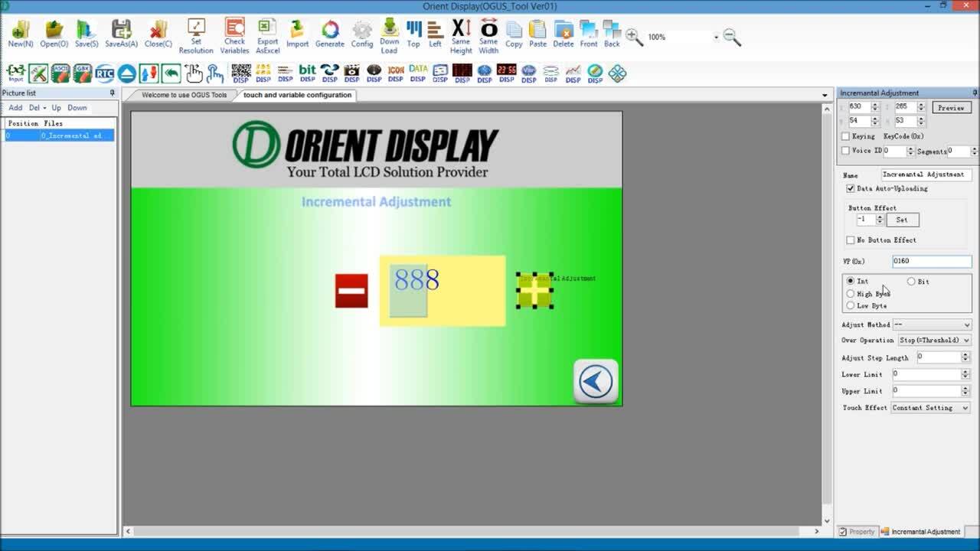Screen dimensions: 980x551
Task: Increase Adjust Step Length spinner
Action: (965, 354)
